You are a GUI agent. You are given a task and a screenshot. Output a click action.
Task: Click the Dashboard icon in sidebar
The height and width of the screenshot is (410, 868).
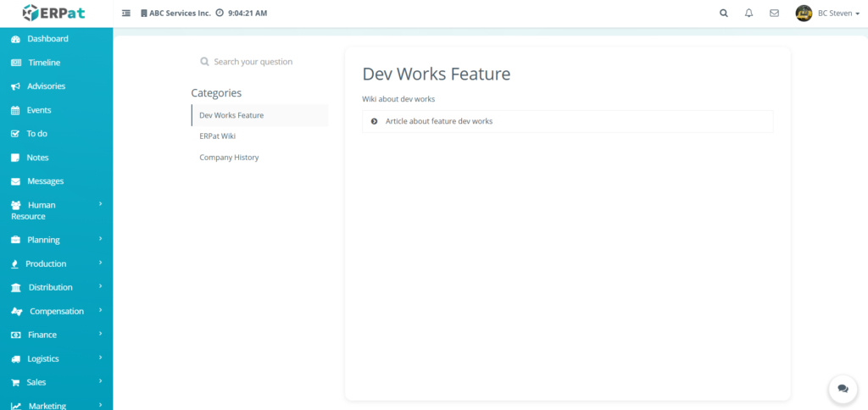click(16, 39)
